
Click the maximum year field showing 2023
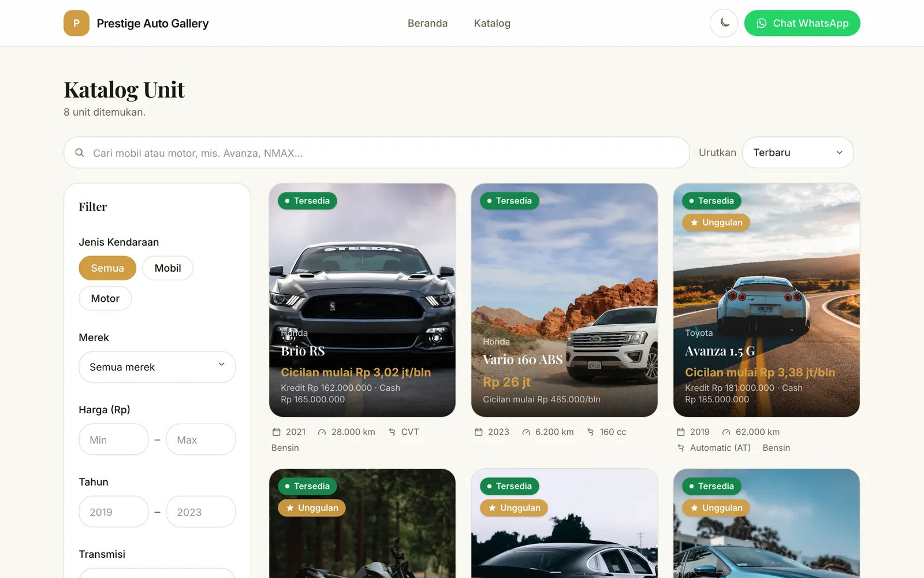pyautogui.click(x=201, y=512)
